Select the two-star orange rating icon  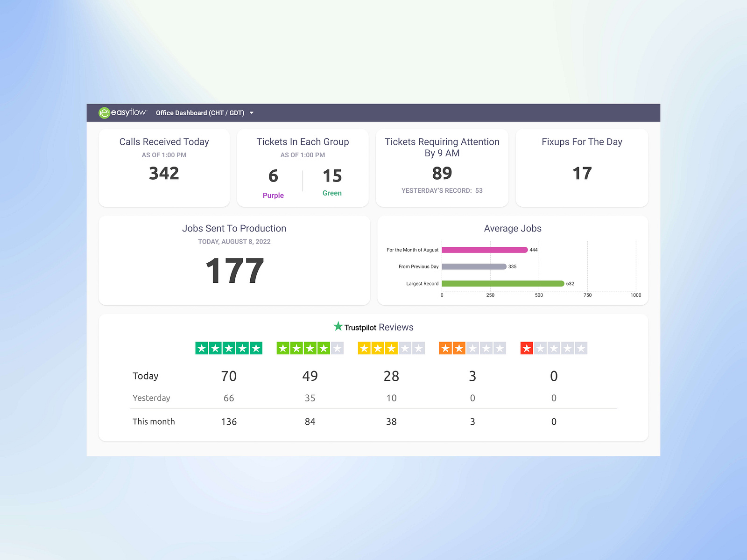click(472, 348)
